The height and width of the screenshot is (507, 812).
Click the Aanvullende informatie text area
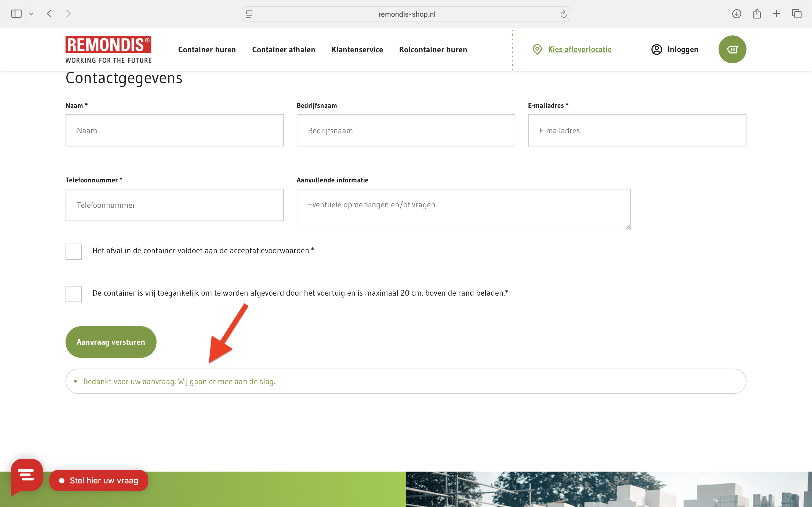pyautogui.click(x=463, y=209)
